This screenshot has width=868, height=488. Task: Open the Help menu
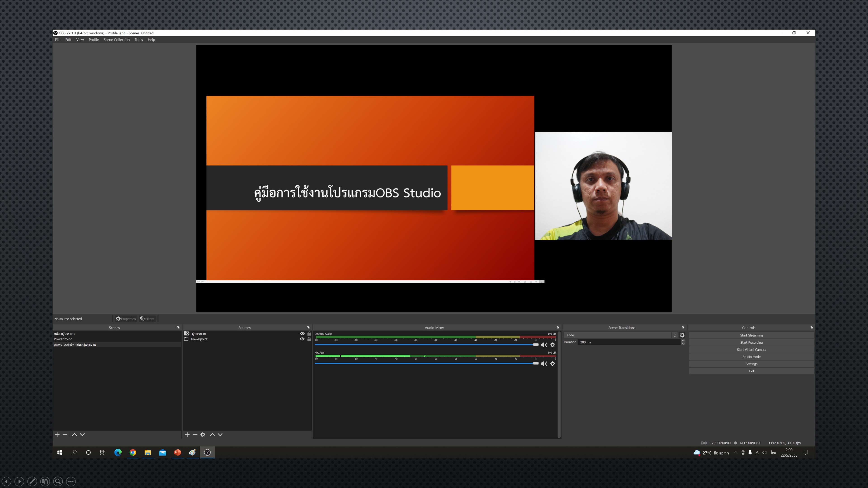pyautogui.click(x=151, y=40)
